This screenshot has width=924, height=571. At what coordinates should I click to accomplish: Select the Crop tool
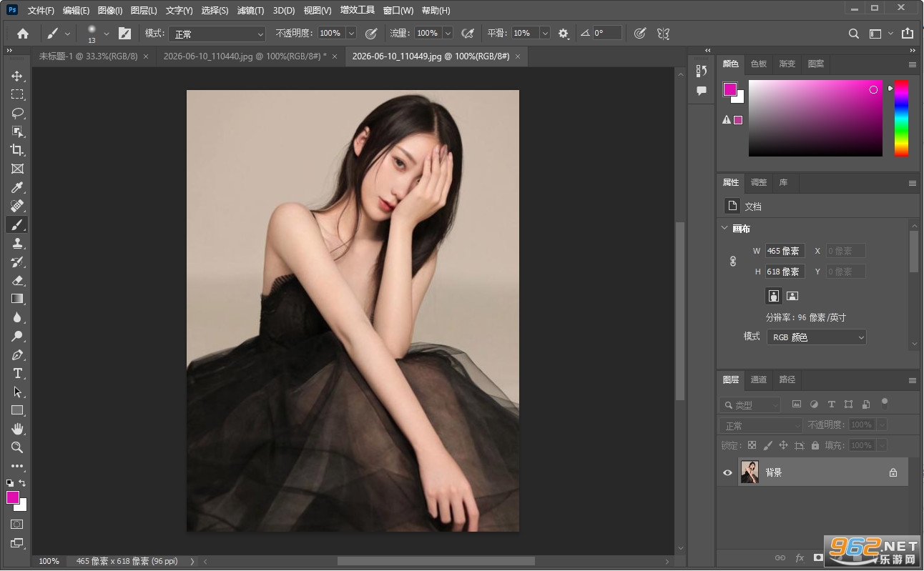[17, 150]
